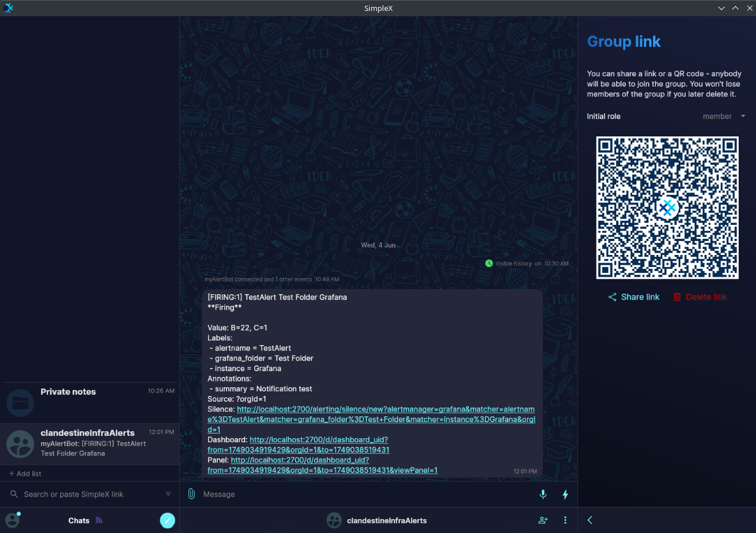Click the microphone voice message icon
Viewport: 756px width, 533px height.
[x=543, y=494]
